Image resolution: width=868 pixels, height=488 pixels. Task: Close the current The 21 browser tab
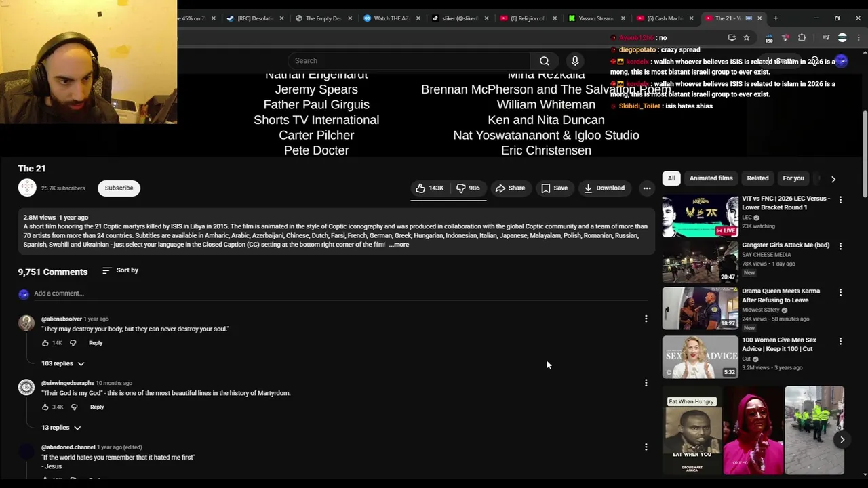pos(759,18)
